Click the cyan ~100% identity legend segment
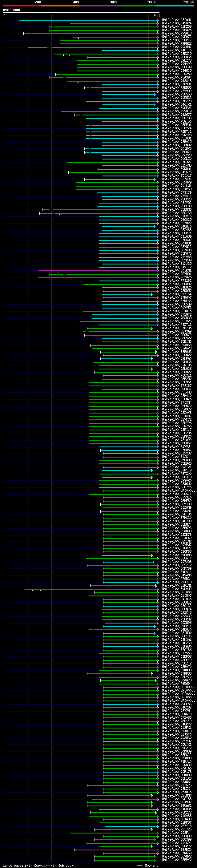The height and width of the screenshot is (868, 197). (x=175, y=6)
